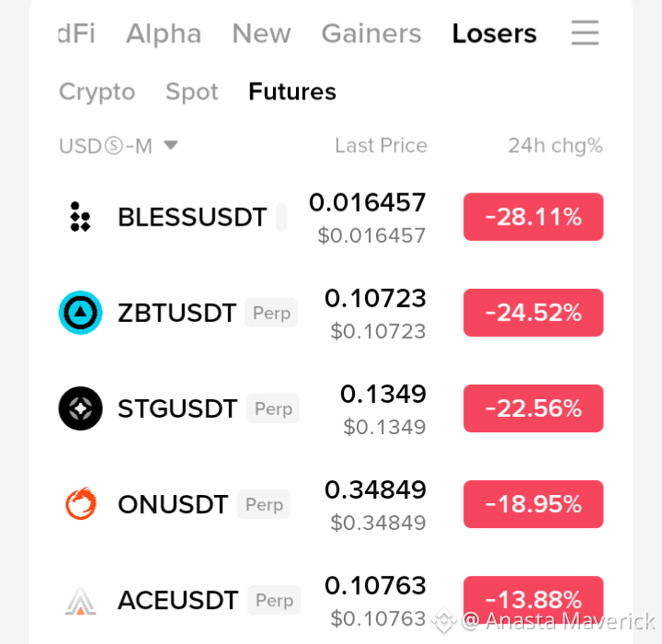Tap the ONUSDT orange dragon logo
662x644 pixels.
click(x=80, y=504)
